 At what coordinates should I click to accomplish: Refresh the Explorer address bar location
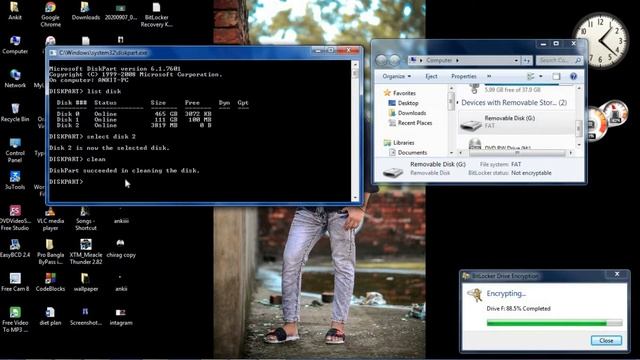coord(527,60)
